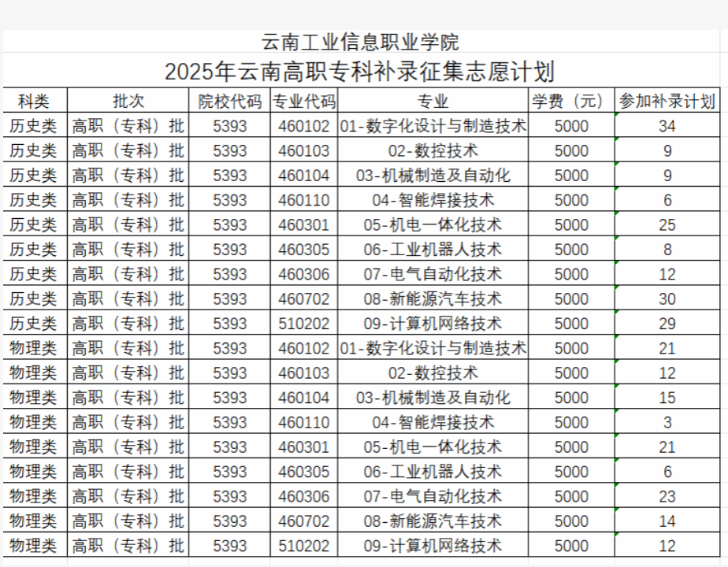Click the 专业 column header
Viewport: 728px width, 567px height.
pos(433,101)
